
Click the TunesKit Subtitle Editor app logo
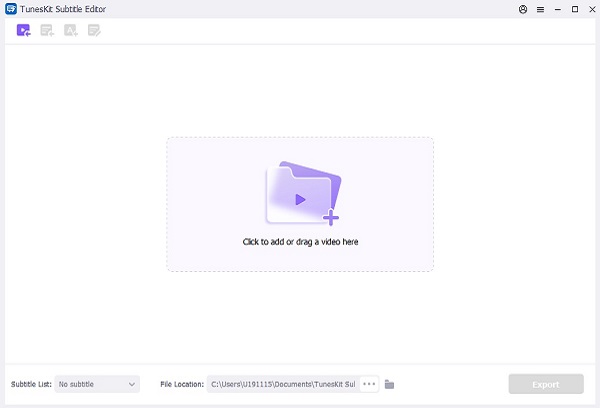point(11,9)
